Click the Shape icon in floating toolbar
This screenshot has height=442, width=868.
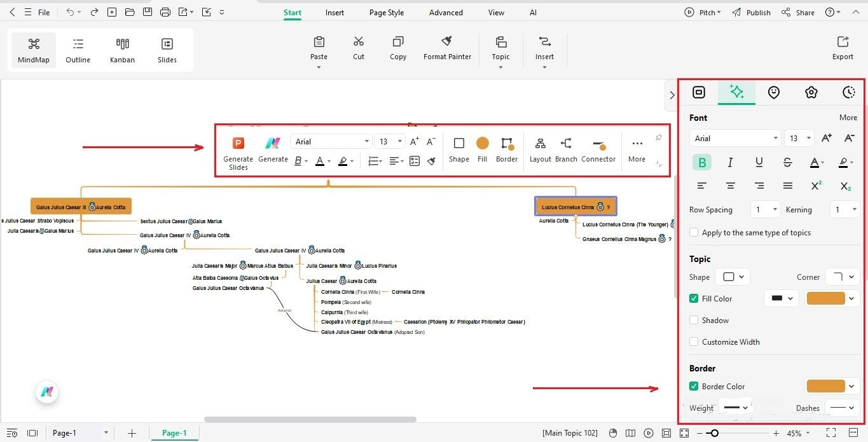click(459, 143)
